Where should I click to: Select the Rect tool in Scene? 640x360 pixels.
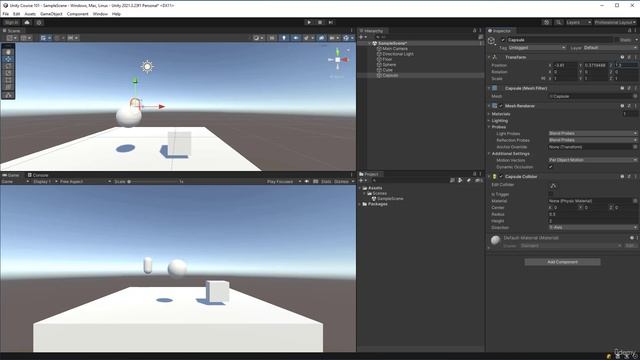8,80
